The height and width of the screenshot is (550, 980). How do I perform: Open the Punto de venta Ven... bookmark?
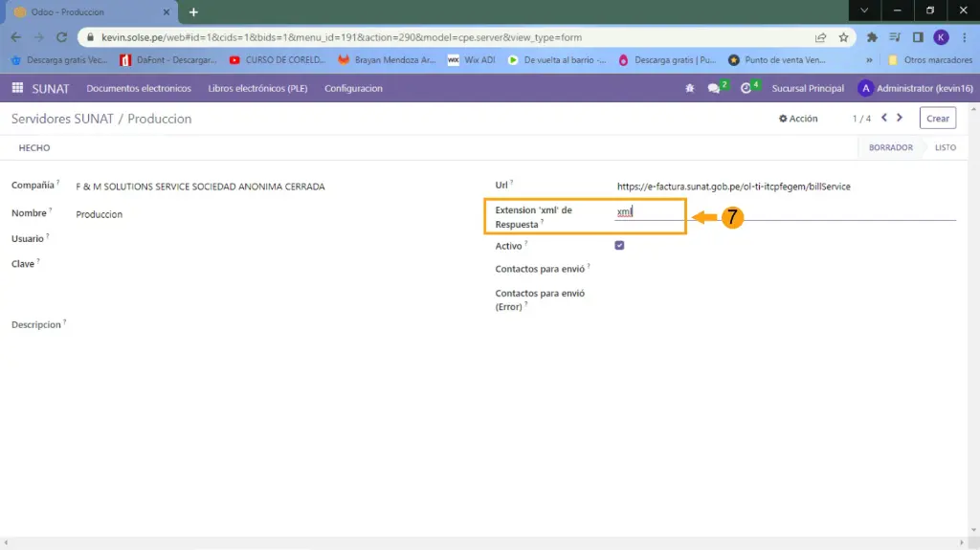point(777,60)
